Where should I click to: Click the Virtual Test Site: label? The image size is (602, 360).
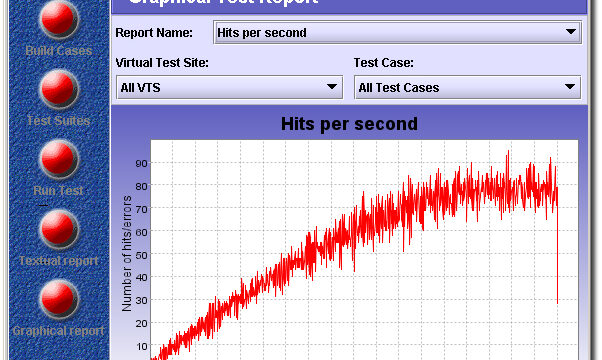coord(162,63)
